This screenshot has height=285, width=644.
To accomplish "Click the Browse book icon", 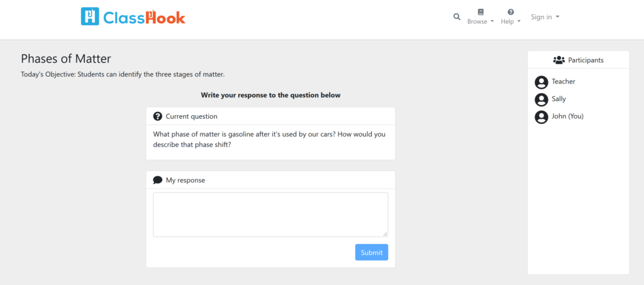I will 480,12.
